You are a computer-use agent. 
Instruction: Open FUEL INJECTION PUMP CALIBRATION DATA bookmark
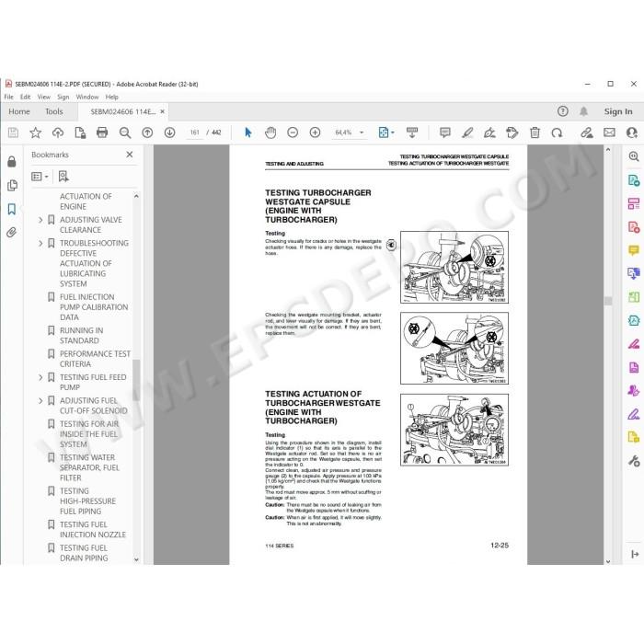click(94, 306)
